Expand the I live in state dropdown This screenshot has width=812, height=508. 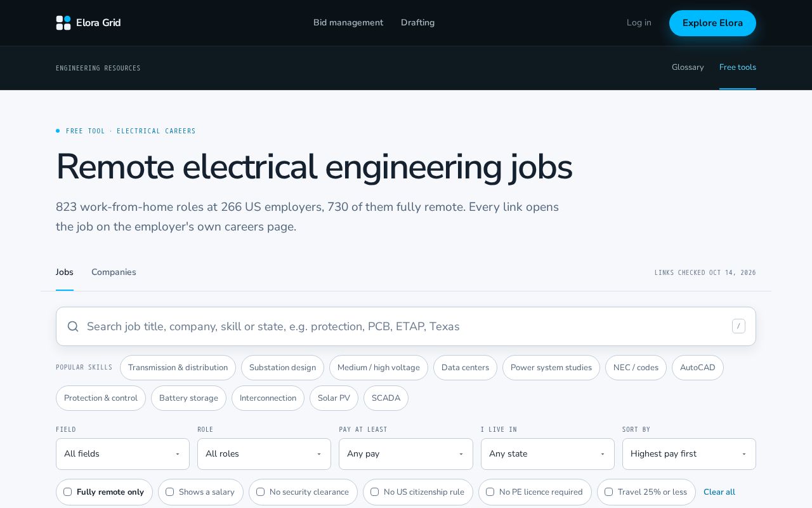coord(547,454)
